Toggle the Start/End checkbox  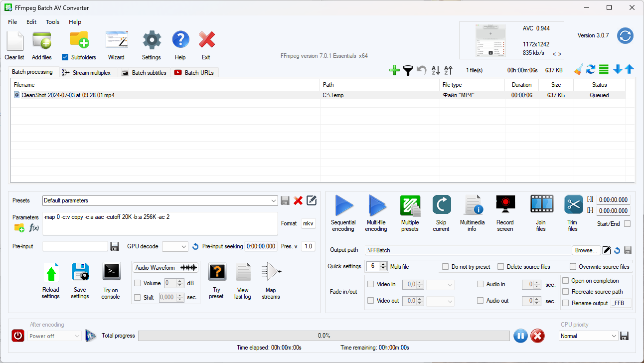coord(627,224)
